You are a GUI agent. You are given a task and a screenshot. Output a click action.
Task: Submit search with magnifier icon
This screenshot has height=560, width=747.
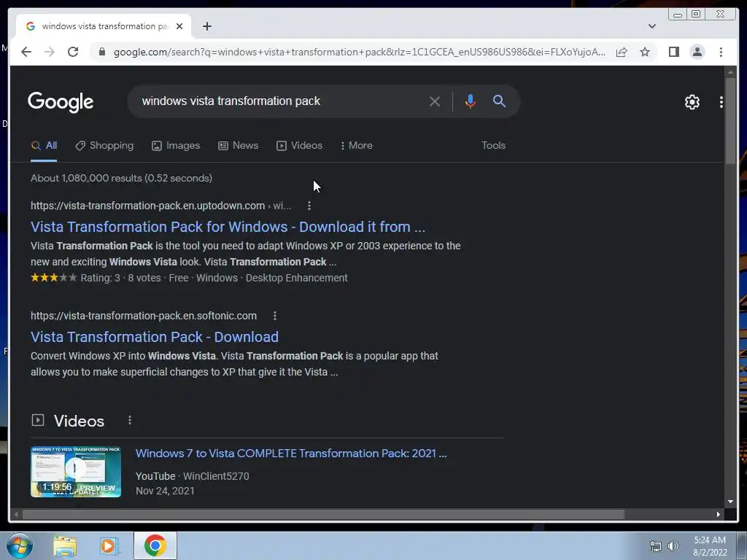(499, 101)
